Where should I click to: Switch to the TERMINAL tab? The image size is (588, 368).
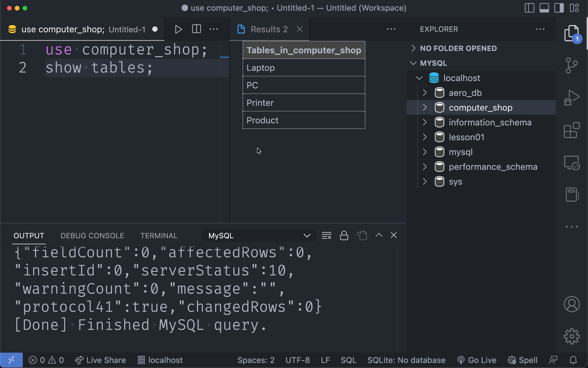[x=159, y=235]
